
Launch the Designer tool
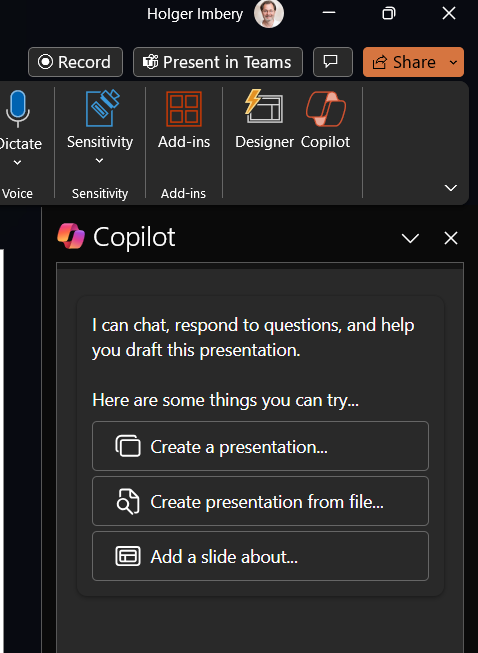[x=264, y=120]
